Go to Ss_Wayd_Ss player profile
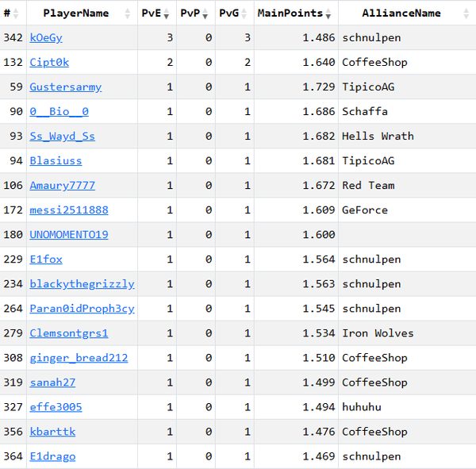Screen dimensions: 476x469 point(63,136)
